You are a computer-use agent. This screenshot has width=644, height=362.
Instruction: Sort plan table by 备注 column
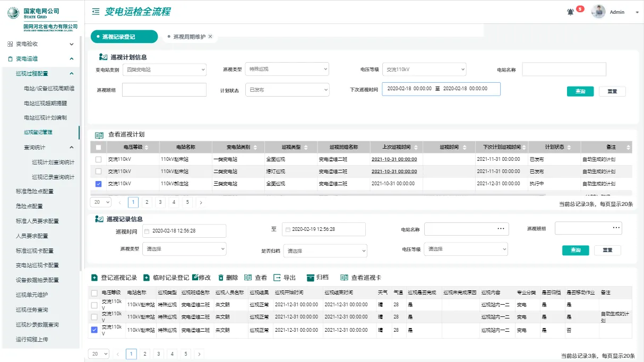(x=629, y=147)
